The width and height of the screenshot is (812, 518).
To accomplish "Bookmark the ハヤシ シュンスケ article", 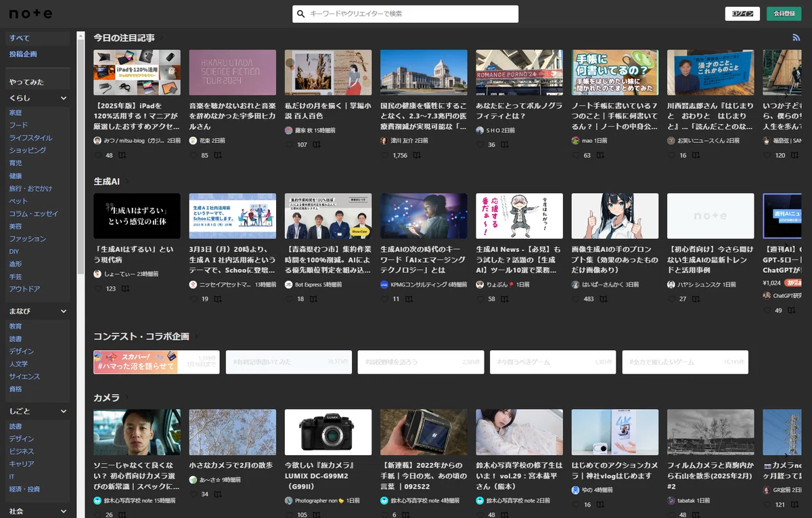I will pos(696,299).
